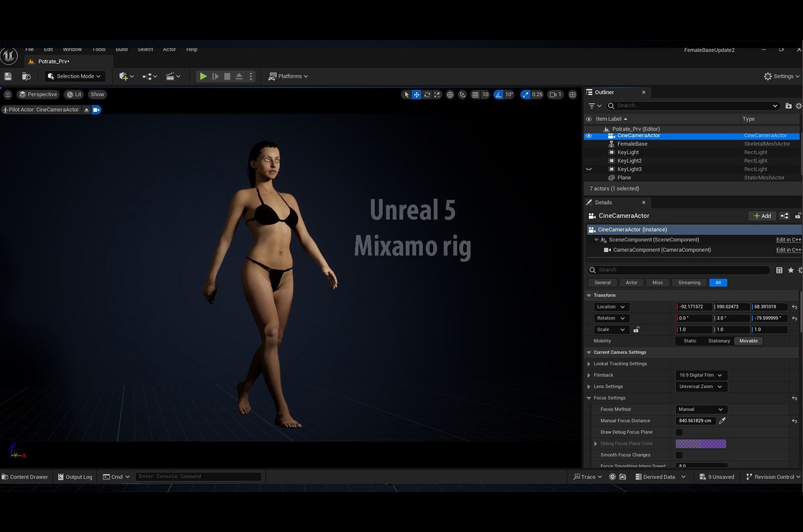This screenshot has width=803, height=532.
Task: Open the Perspective view type menu
Action: click(38, 94)
